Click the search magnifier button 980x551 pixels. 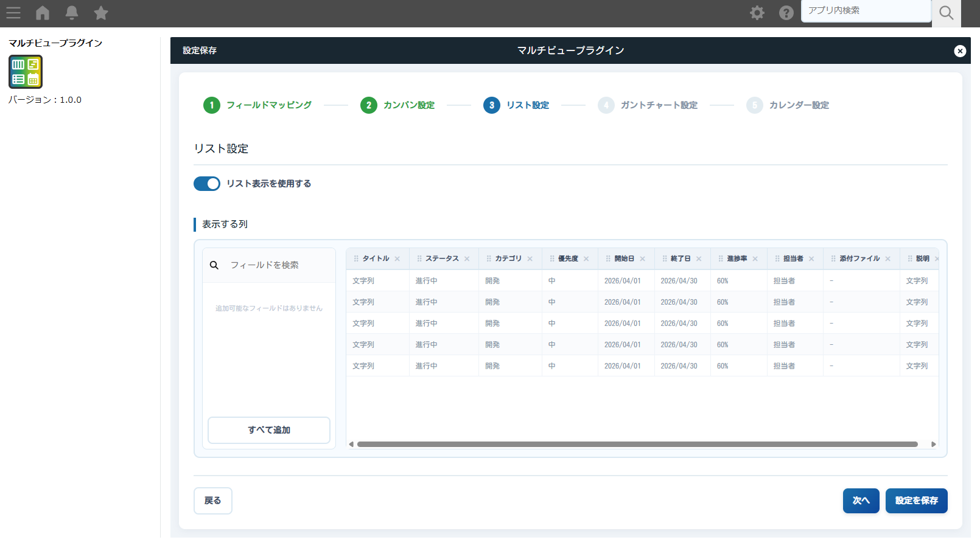pos(946,13)
